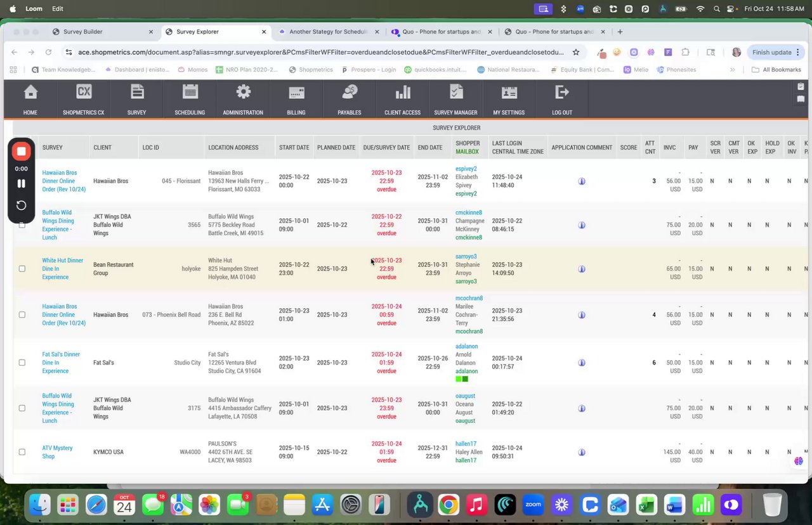This screenshot has height=525, width=812.
Task: Open Fat Sal's Dinner Dine In Experience survey
Action: click(x=61, y=363)
